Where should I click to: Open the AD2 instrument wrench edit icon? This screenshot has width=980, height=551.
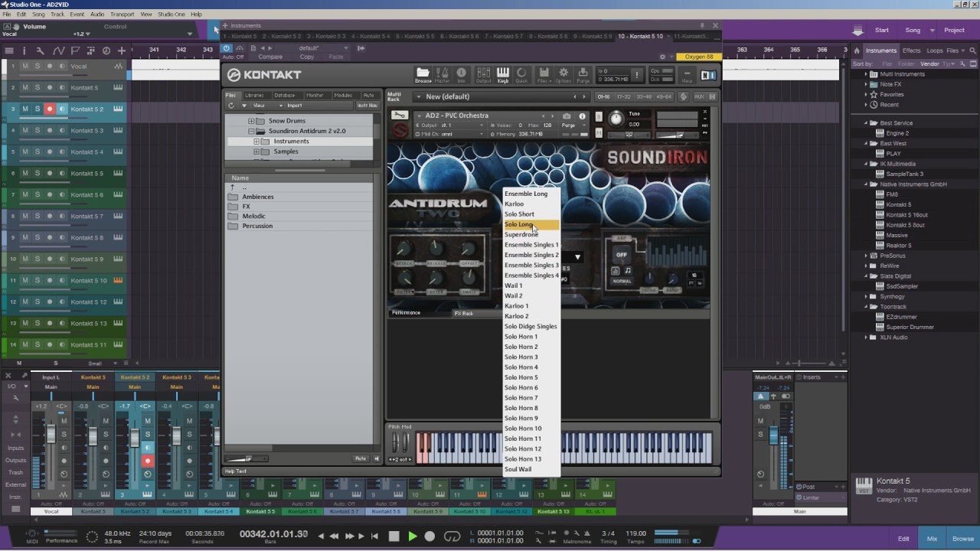[x=399, y=116]
